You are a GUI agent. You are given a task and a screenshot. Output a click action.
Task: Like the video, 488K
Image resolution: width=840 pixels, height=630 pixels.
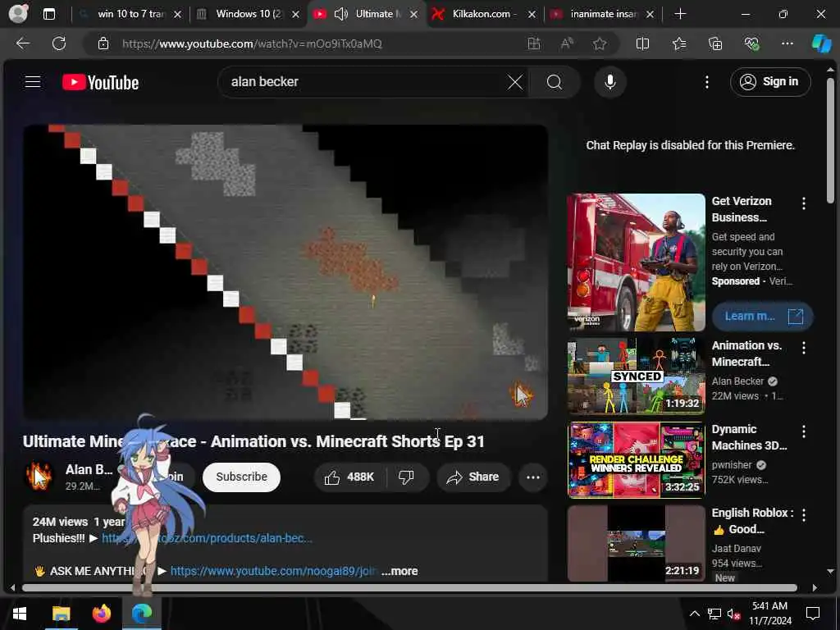[349, 477]
